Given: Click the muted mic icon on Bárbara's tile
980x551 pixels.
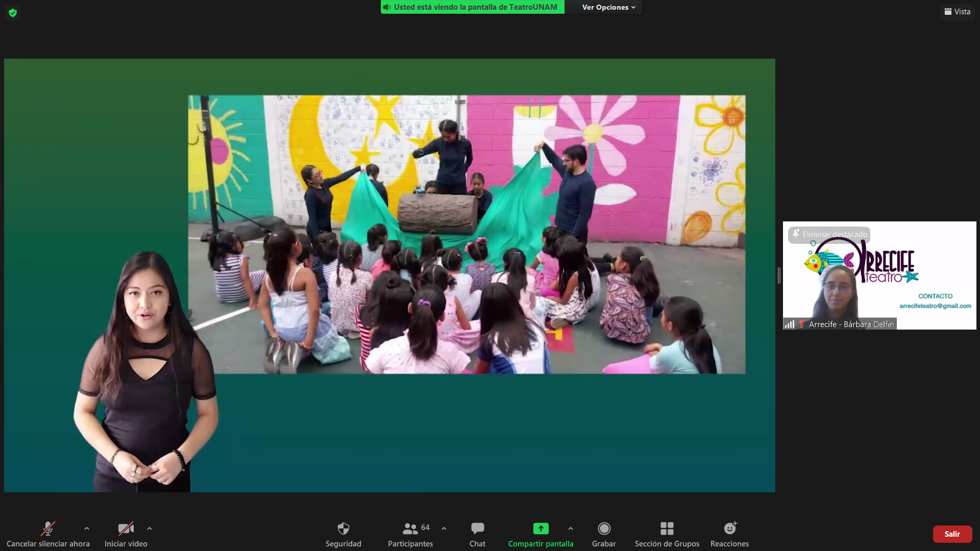Looking at the screenshot, I should tap(801, 324).
